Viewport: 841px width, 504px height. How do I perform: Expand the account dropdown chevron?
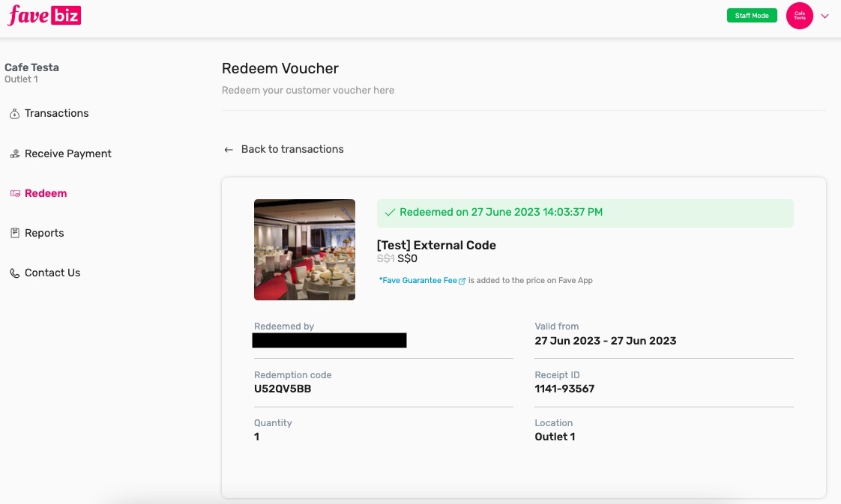pyautogui.click(x=825, y=16)
